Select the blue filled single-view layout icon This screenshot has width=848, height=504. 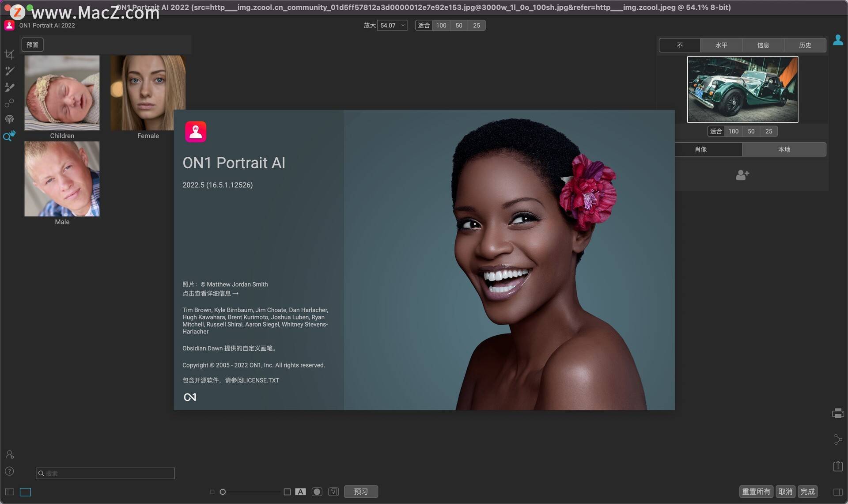[26, 492]
